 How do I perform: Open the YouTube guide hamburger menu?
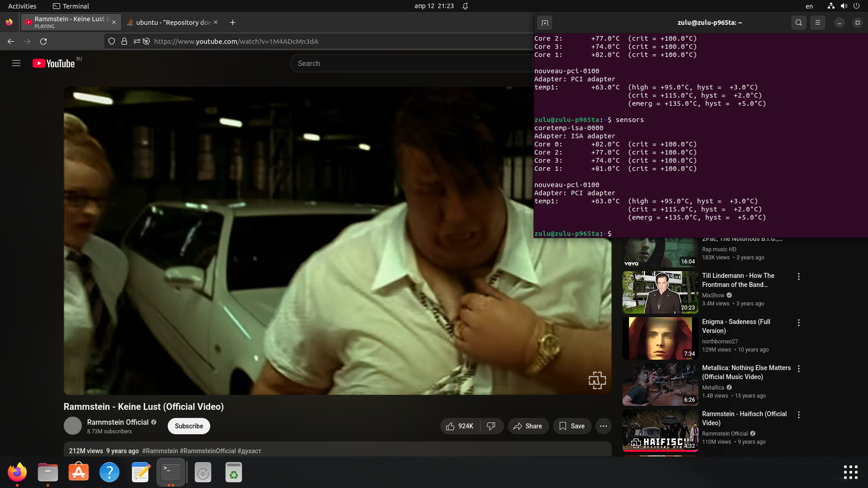[16, 63]
